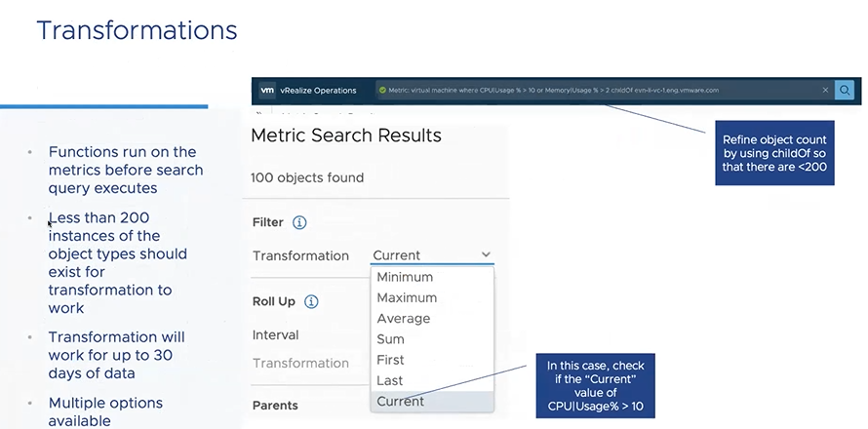Click the Parents section heading

tap(275, 405)
